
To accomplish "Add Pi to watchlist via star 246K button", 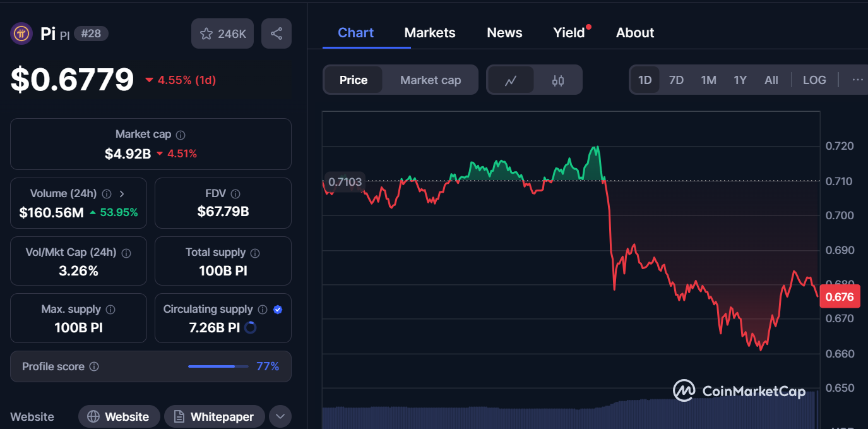I will [222, 33].
